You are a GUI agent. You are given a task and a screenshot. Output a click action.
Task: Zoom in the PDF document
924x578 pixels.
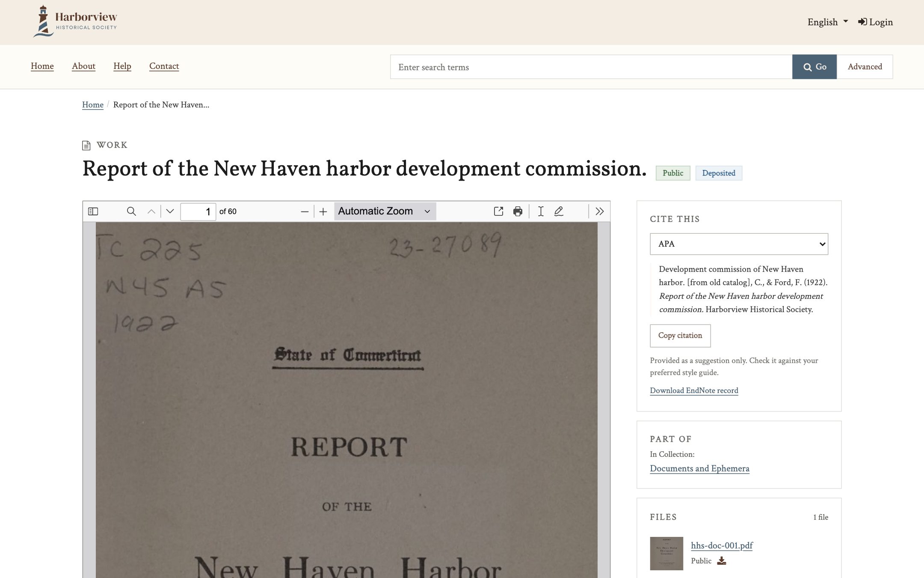click(323, 212)
